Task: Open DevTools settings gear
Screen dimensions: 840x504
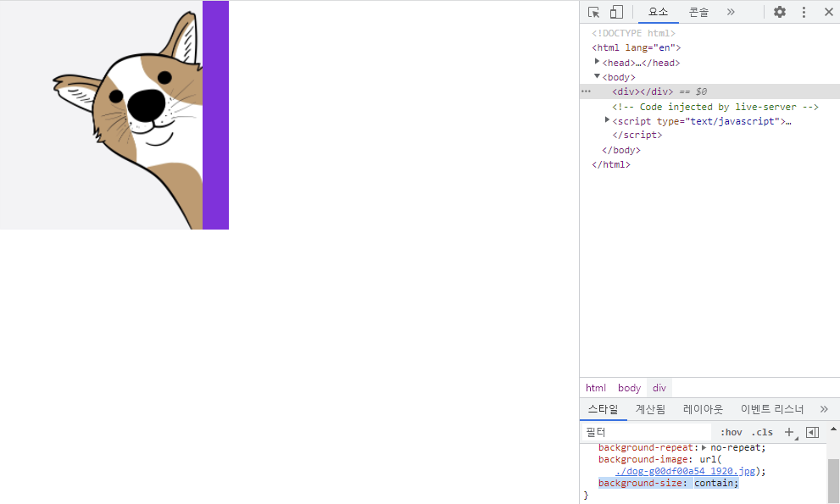Action: tap(780, 12)
